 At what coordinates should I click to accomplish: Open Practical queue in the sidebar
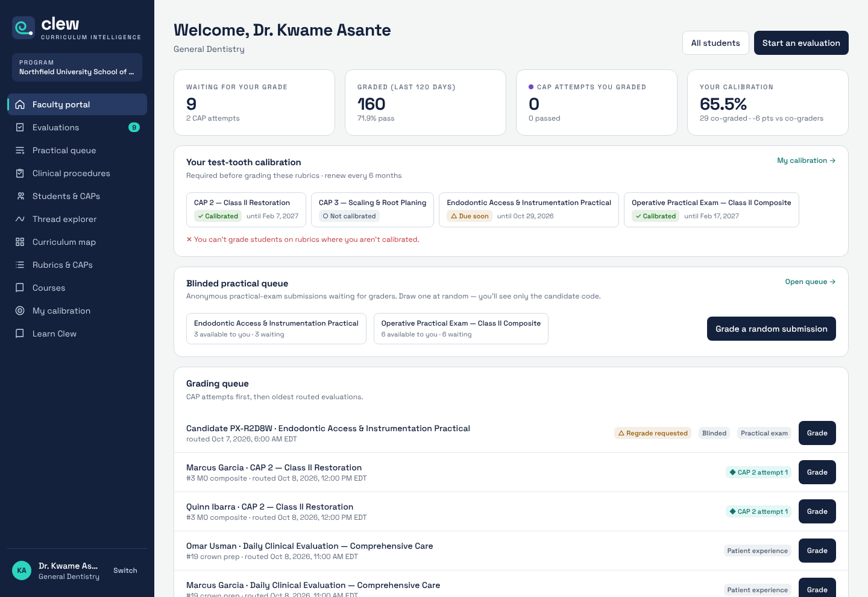coord(77,150)
